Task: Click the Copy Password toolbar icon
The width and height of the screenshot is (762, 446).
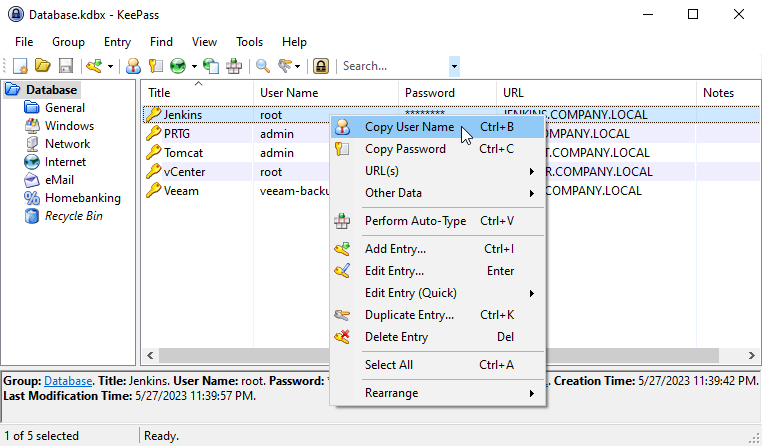Action: tap(156, 66)
